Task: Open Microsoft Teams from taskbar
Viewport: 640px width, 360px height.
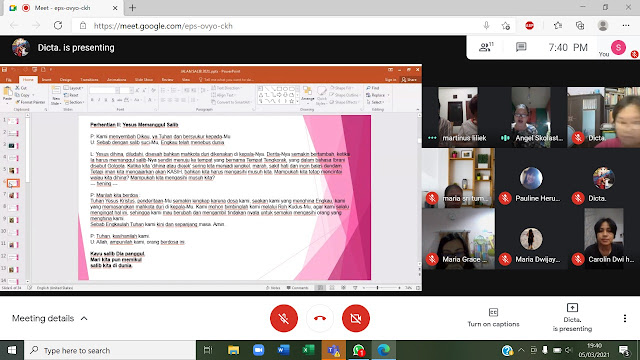Action: point(333,350)
